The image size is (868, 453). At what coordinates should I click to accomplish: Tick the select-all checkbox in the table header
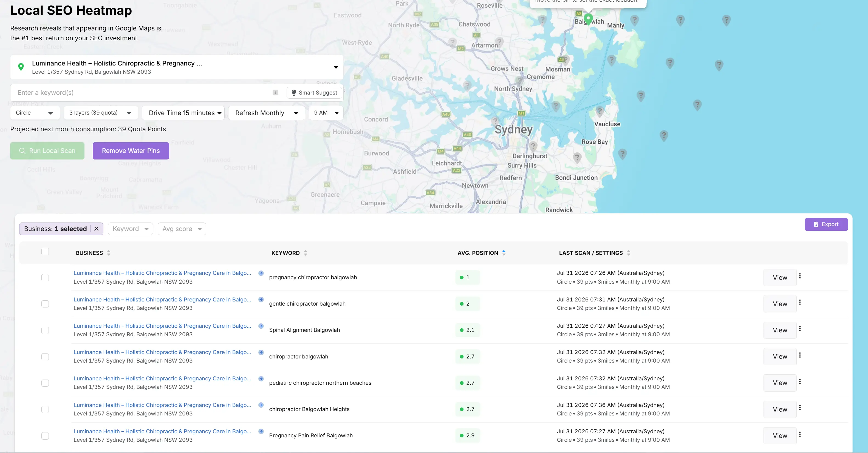(45, 252)
